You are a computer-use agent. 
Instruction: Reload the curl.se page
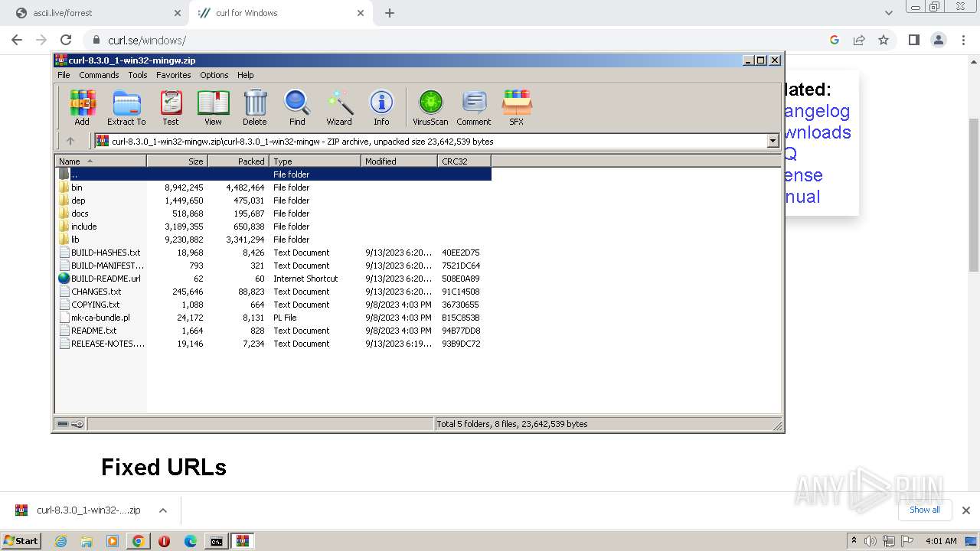[66, 40]
